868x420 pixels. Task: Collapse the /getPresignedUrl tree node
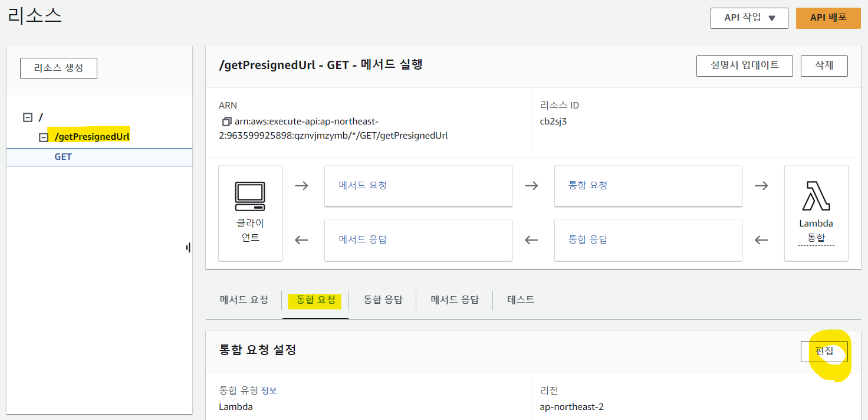tap(43, 137)
